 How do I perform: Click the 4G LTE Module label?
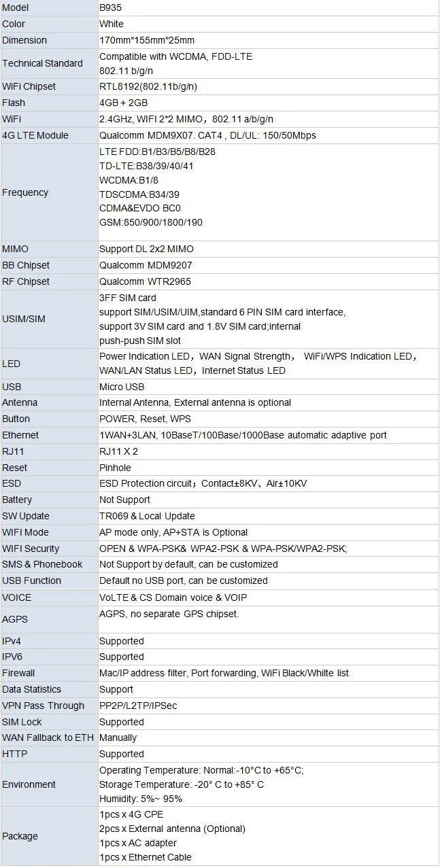click(x=35, y=135)
